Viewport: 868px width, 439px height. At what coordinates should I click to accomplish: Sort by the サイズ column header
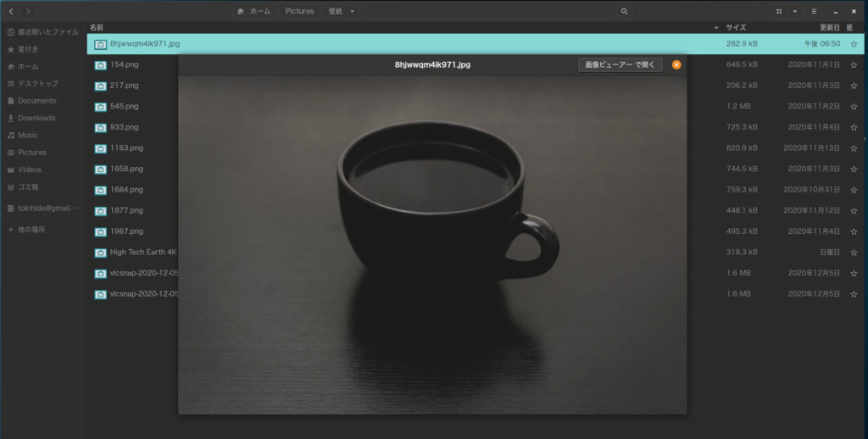coord(736,27)
